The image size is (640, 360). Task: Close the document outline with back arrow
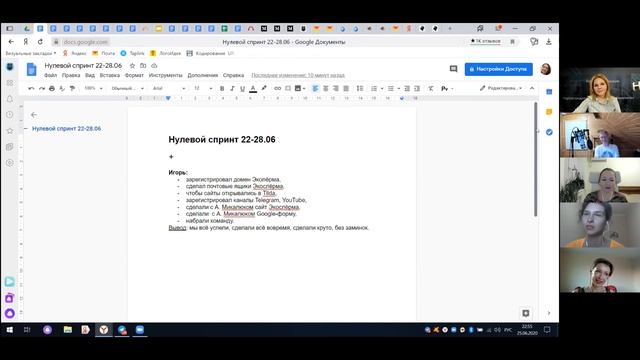click(34, 115)
